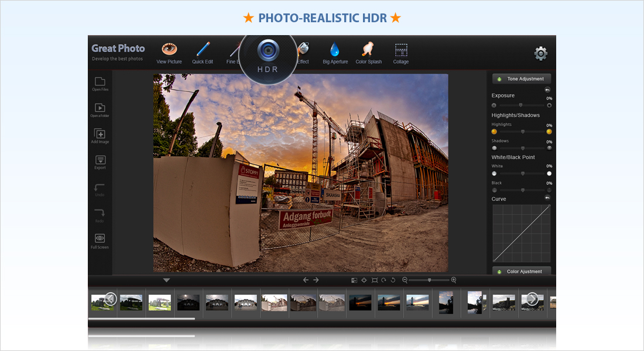This screenshot has width=644, height=351.
Task: Select the dark silhouette lighthouse thumbnail
Action: [x=360, y=302]
